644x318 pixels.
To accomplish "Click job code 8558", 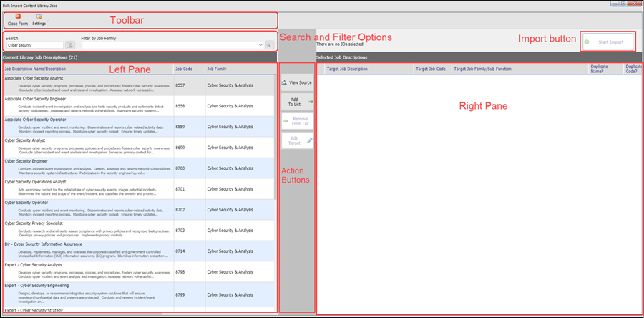I will click(181, 106).
